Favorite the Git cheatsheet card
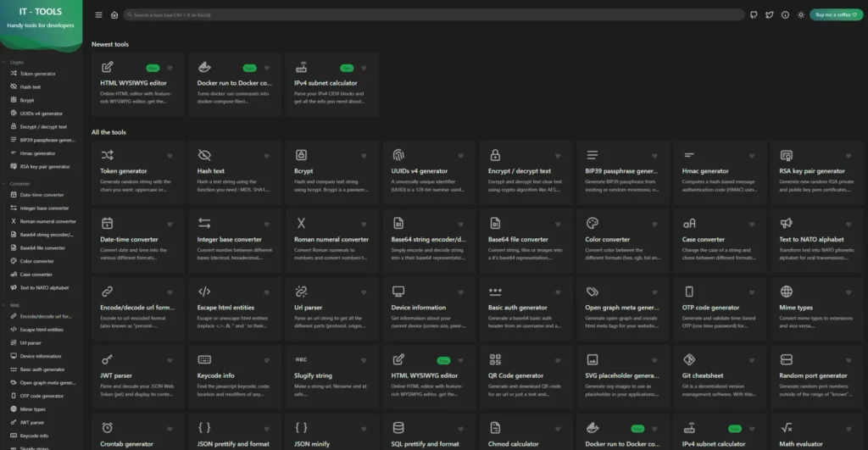 [752, 360]
